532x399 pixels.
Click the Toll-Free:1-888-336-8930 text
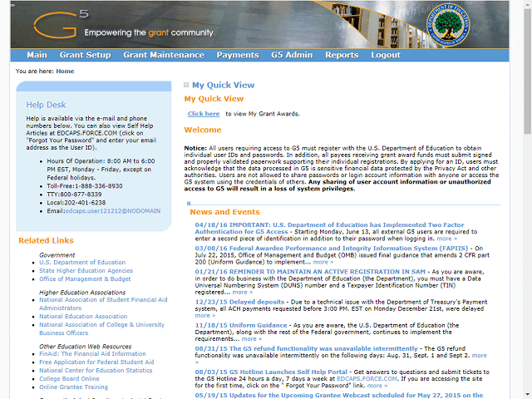(85, 186)
